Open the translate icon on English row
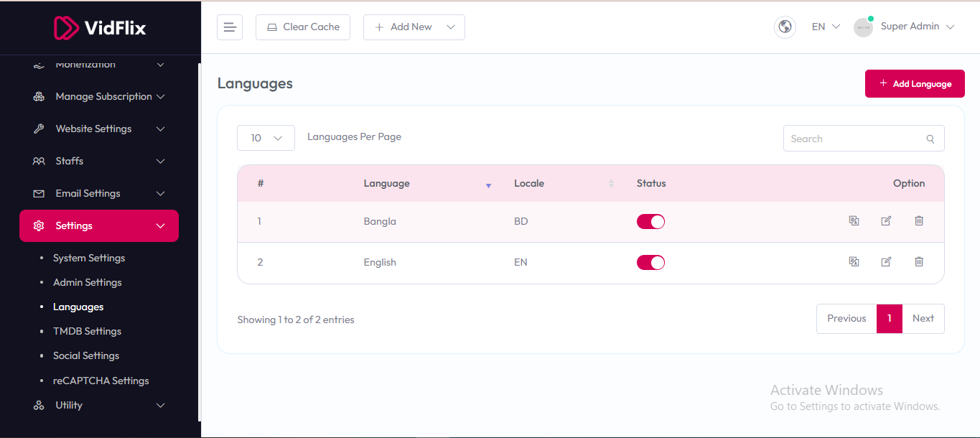Image resolution: width=980 pixels, height=438 pixels. click(x=854, y=261)
